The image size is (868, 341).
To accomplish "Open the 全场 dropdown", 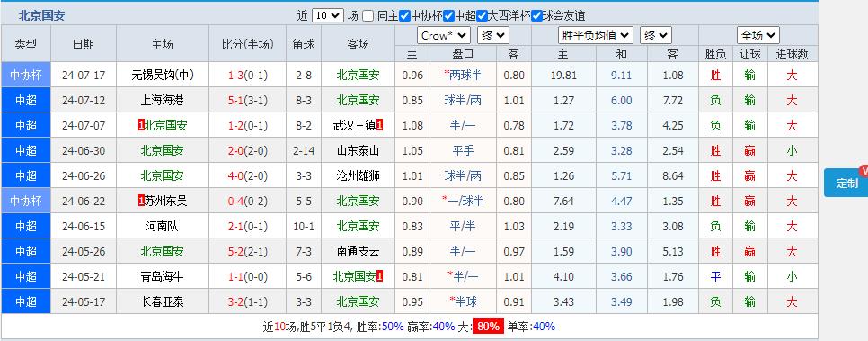I will [757, 35].
